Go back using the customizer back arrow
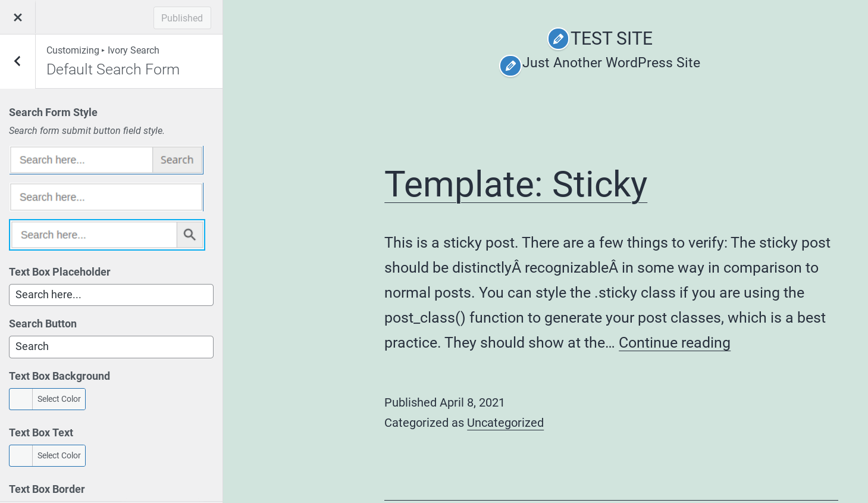 click(x=17, y=61)
